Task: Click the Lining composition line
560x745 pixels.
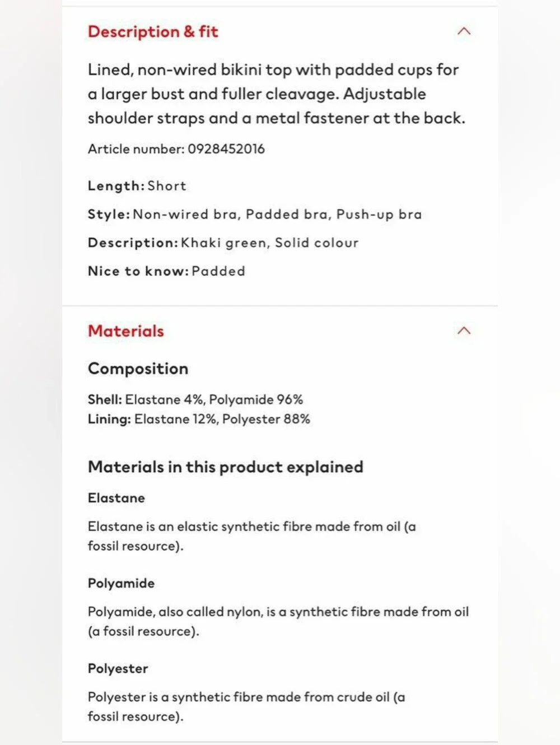Action: click(199, 419)
